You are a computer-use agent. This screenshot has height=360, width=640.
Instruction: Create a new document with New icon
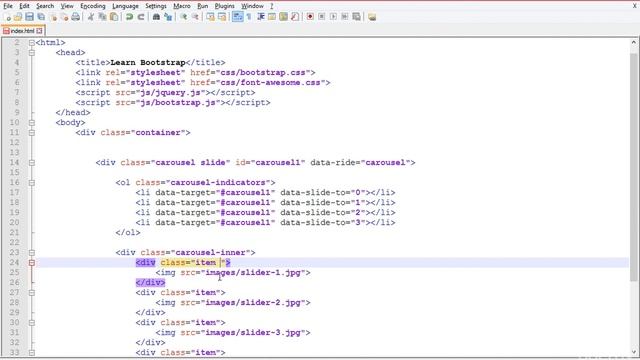pyautogui.click(x=7, y=17)
